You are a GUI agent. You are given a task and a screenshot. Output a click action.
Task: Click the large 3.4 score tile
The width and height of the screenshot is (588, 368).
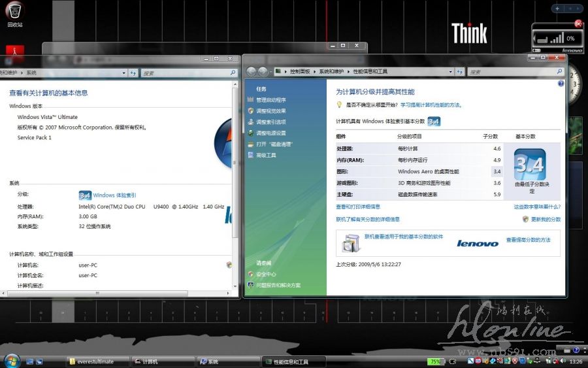(530, 164)
